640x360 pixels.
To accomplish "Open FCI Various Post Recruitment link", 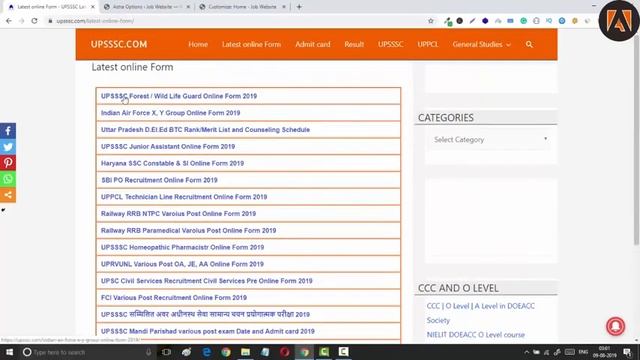I will click(x=174, y=298).
